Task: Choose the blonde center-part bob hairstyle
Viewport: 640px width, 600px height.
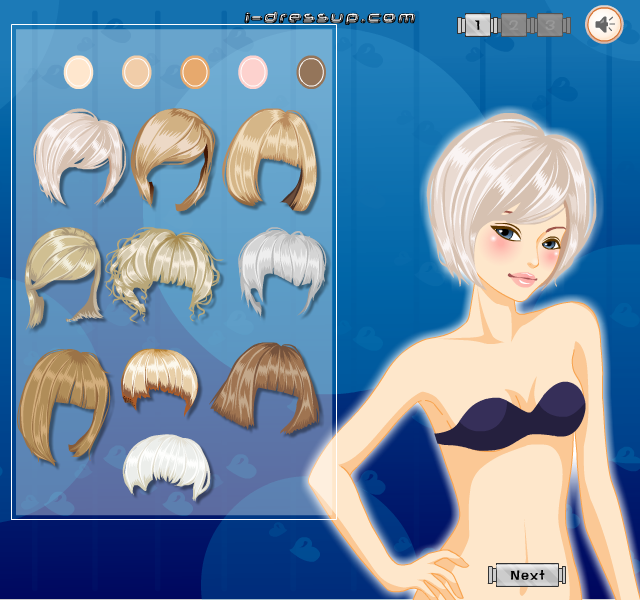Action: (x=271, y=159)
